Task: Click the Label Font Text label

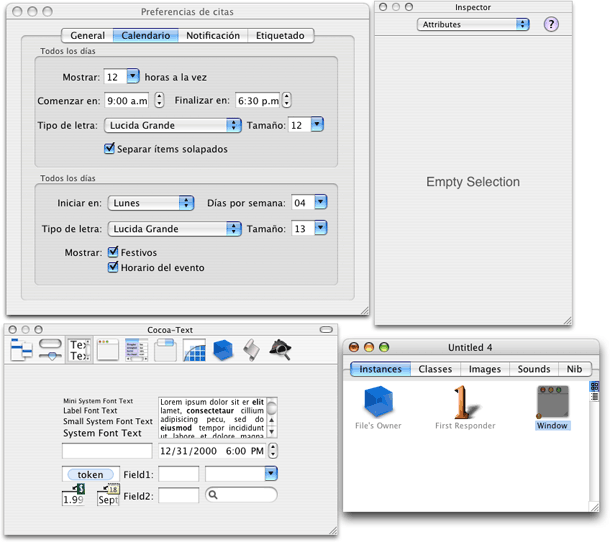Action: [x=90, y=410]
